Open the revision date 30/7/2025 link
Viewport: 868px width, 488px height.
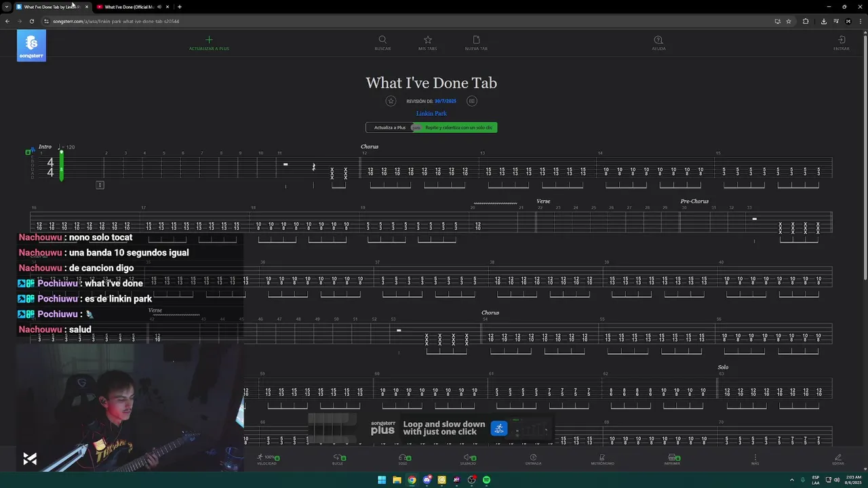point(446,101)
